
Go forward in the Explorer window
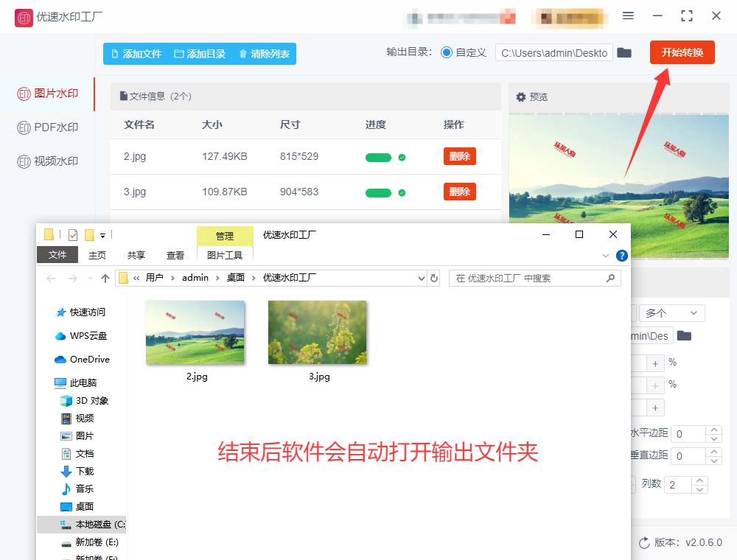pyautogui.click(x=72, y=279)
